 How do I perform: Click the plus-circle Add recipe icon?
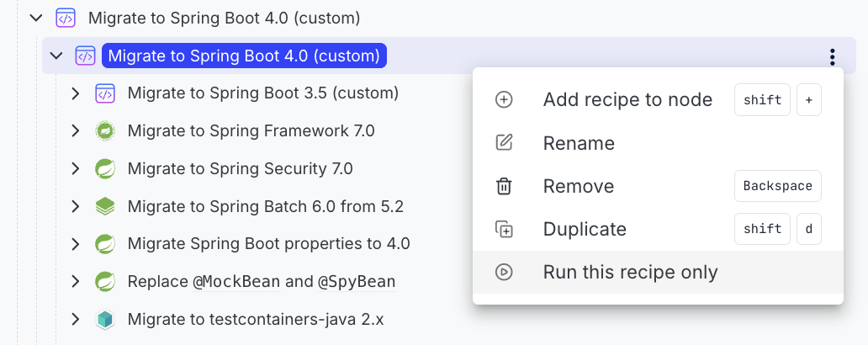(504, 99)
